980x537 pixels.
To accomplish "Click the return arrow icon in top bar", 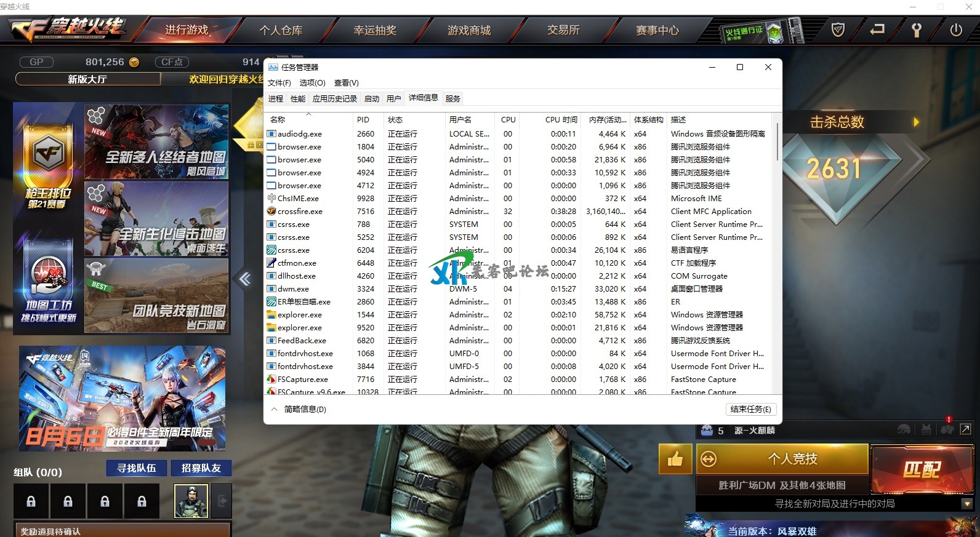I will tap(877, 30).
